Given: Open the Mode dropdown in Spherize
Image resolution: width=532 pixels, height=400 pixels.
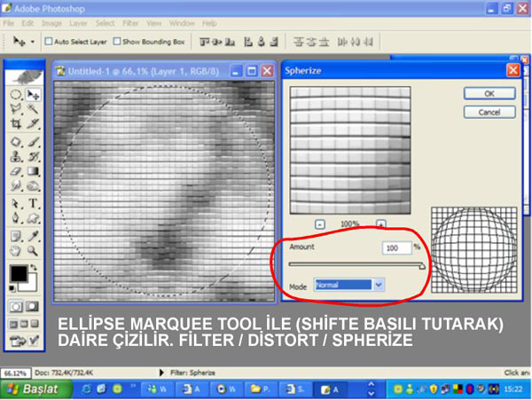Looking at the screenshot, I should point(379,285).
